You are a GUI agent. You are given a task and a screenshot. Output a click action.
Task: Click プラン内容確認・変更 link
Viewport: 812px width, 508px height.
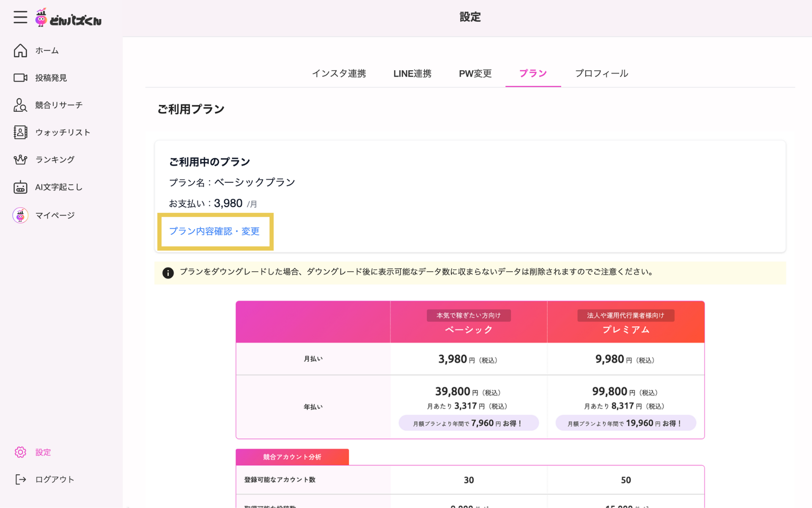(214, 231)
